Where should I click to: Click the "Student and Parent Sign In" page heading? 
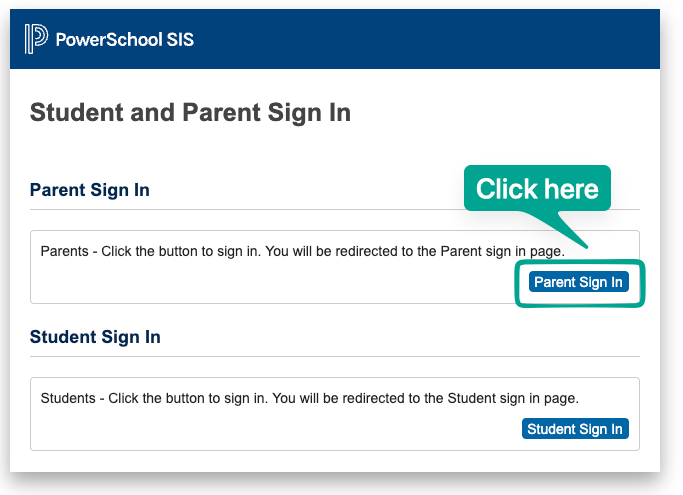(x=190, y=112)
